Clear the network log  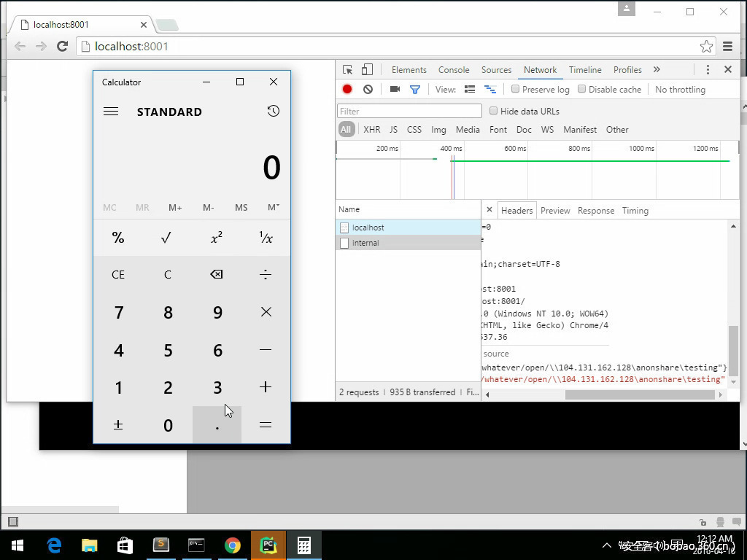[368, 89]
